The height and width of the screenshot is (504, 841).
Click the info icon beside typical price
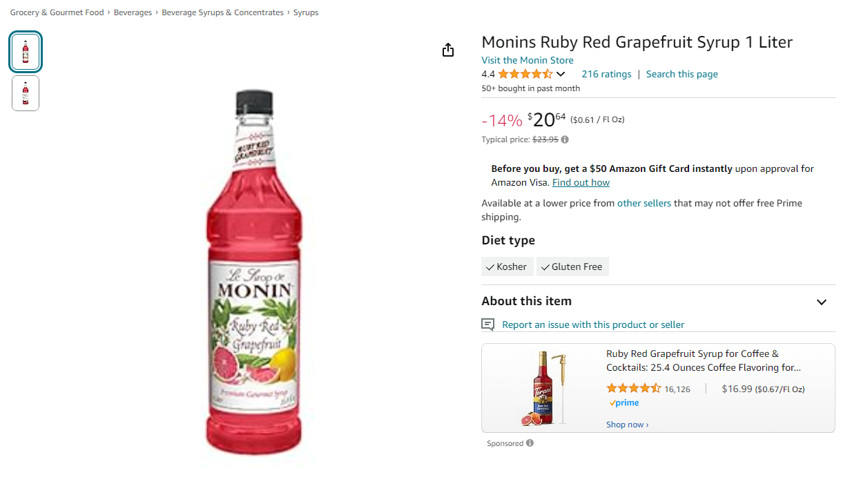click(x=565, y=139)
